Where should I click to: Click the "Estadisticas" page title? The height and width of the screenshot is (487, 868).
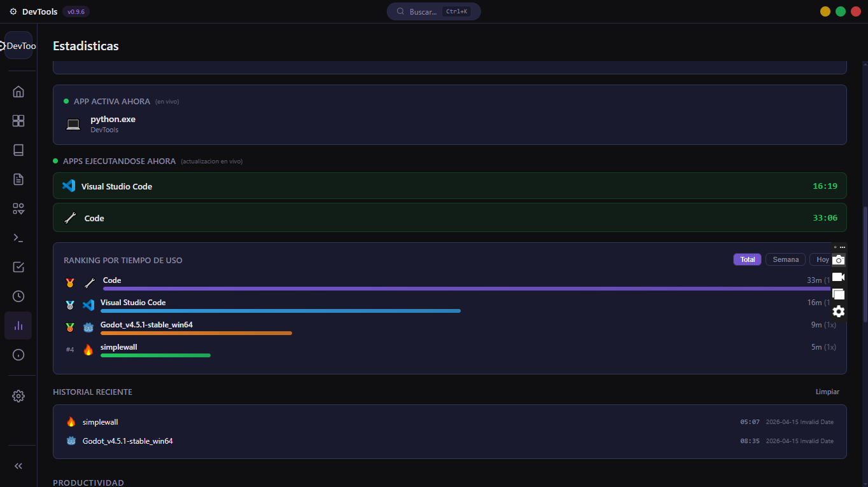pyautogui.click(x=86, y=46)
